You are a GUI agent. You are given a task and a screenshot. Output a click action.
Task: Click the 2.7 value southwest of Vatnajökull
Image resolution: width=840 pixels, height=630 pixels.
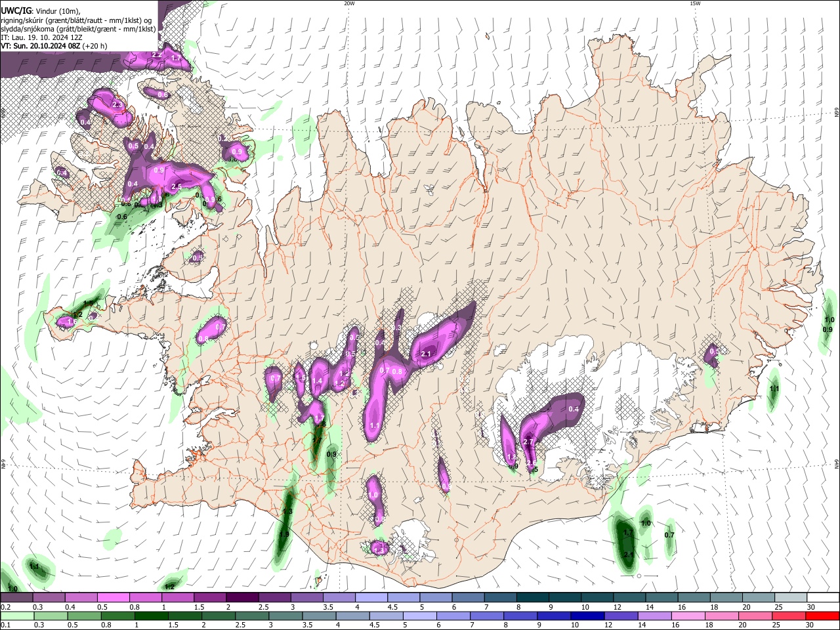[x=528, y=442]
